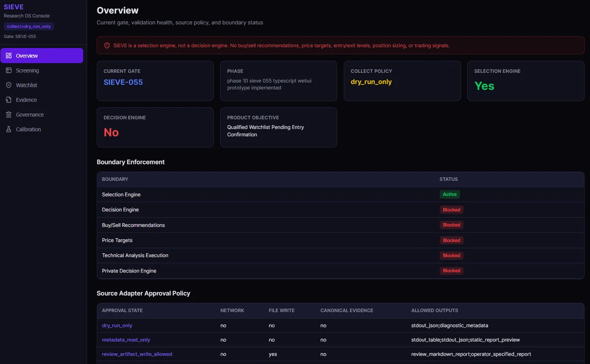Click Blocked badge for Private Decision Engine
Screen dimensions: 590x364
[x=451, y=270]
